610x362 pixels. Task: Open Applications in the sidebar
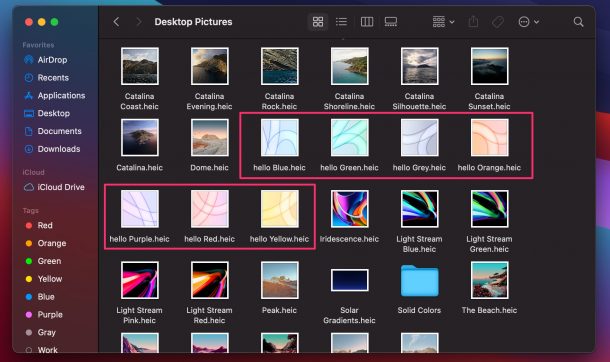click(54, 96)
